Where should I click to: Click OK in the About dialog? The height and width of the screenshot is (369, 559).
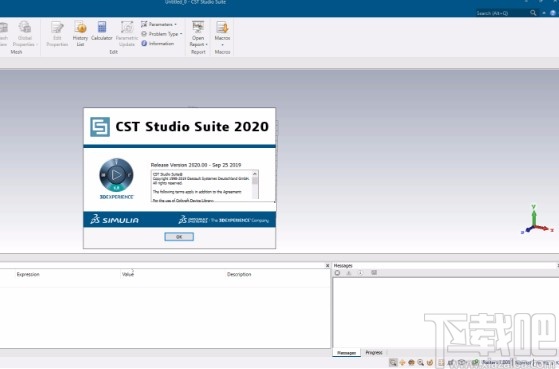coord(179,237)
